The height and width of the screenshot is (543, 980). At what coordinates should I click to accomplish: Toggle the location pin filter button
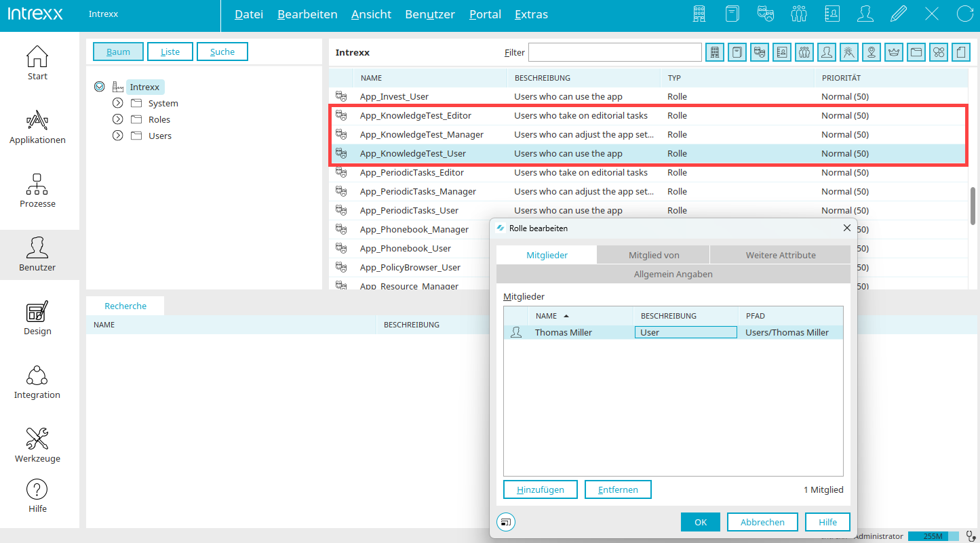click(x=871, y=52)
